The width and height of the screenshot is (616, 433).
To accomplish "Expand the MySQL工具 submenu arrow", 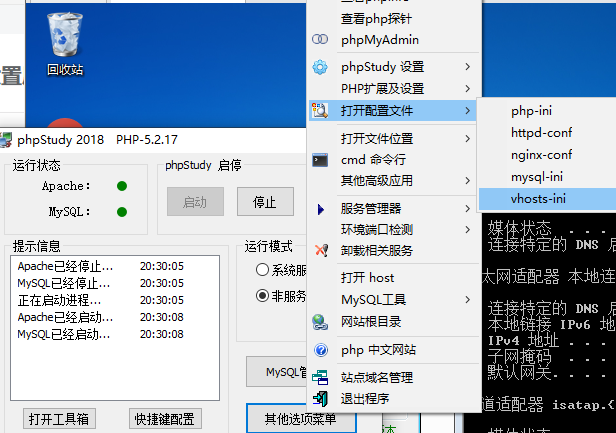I will coord(468,300).
